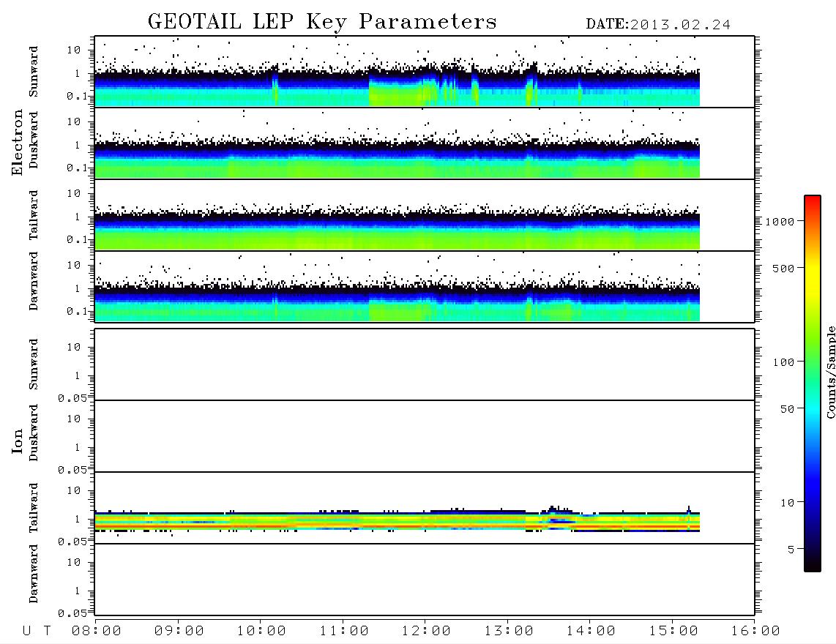Click the Electron Sunward spectrogram panel

(425, 72)
